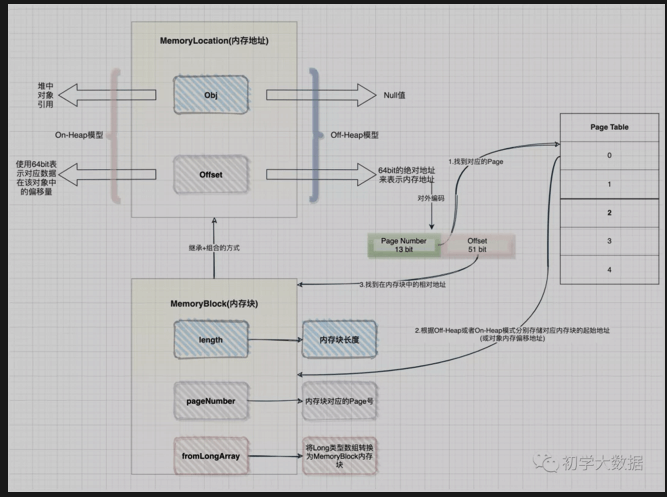Image resolution: width=667 pixels, height=497 pixels.
Task: Click the 使用64bit表示对应数据 description text
Action: 36,178
